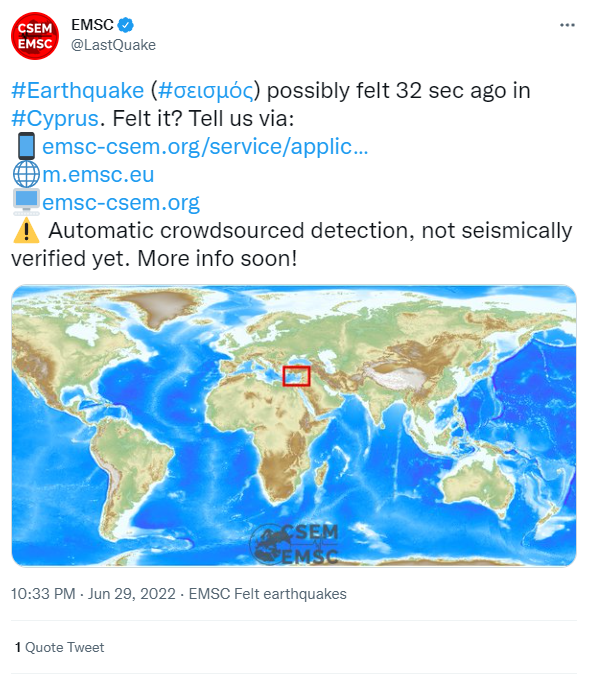Open the #Cyprus hashtag
This screenshot has height=678, width=592.
pos(55,118)
